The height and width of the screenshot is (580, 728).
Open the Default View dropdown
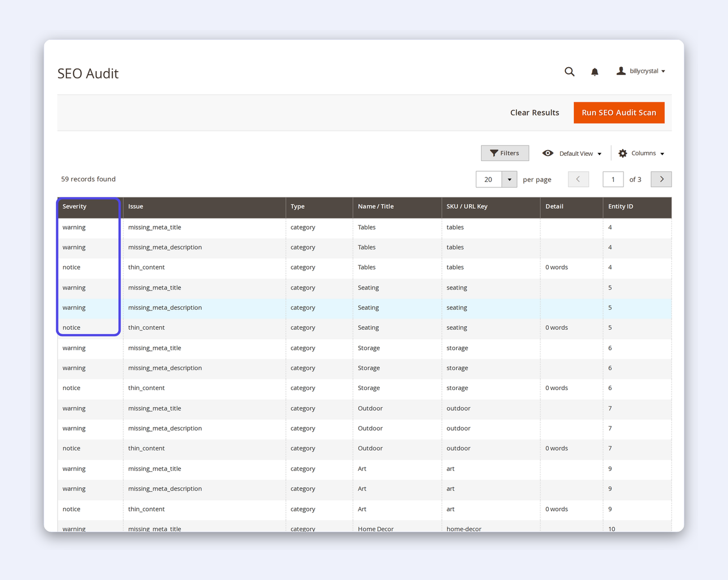(572, 154)
